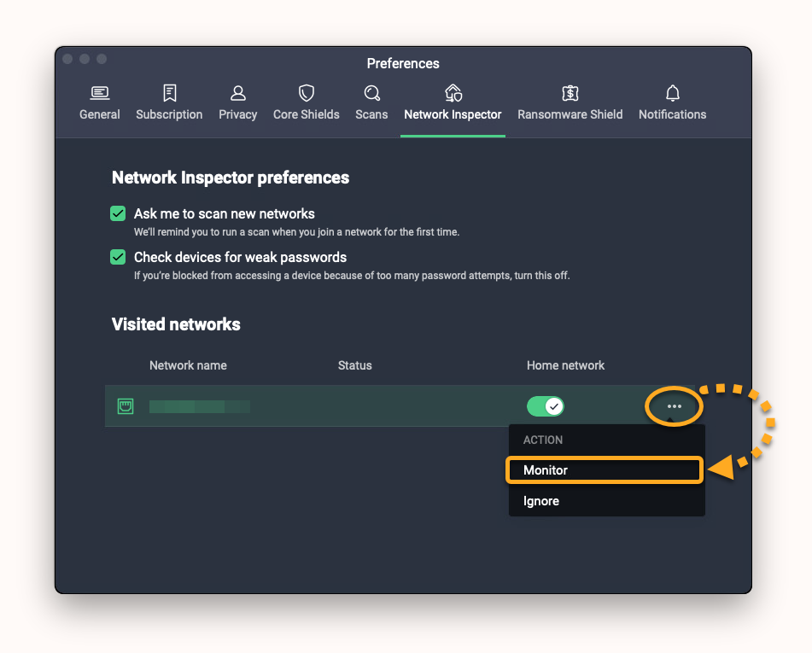
Task: Open the Notifications bell icon
Action: 672,92
